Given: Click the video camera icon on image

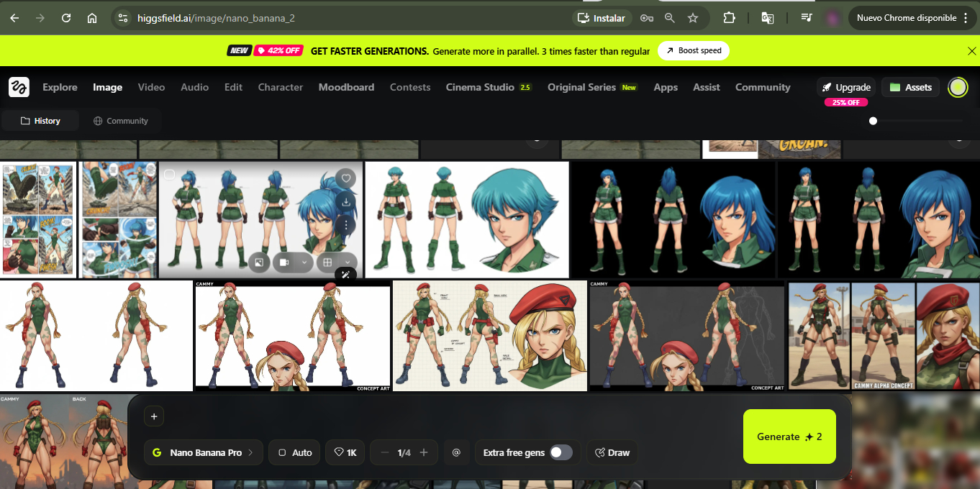Looking at the screenshot, I should 284,262.
